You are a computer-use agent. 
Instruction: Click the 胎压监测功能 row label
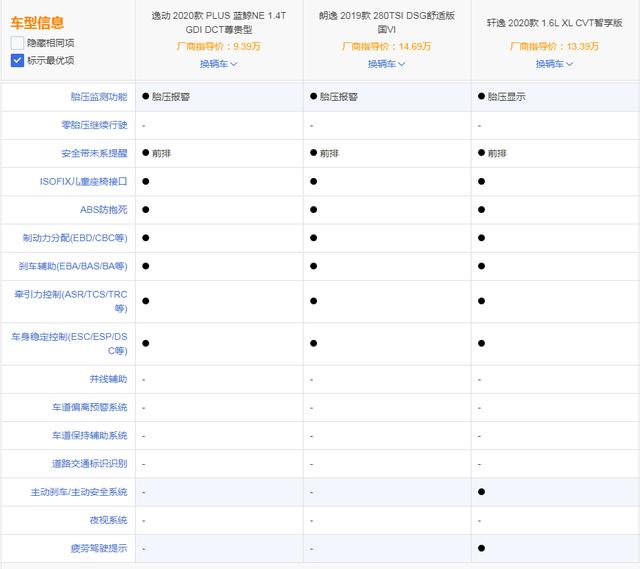[x=99, y=97]
